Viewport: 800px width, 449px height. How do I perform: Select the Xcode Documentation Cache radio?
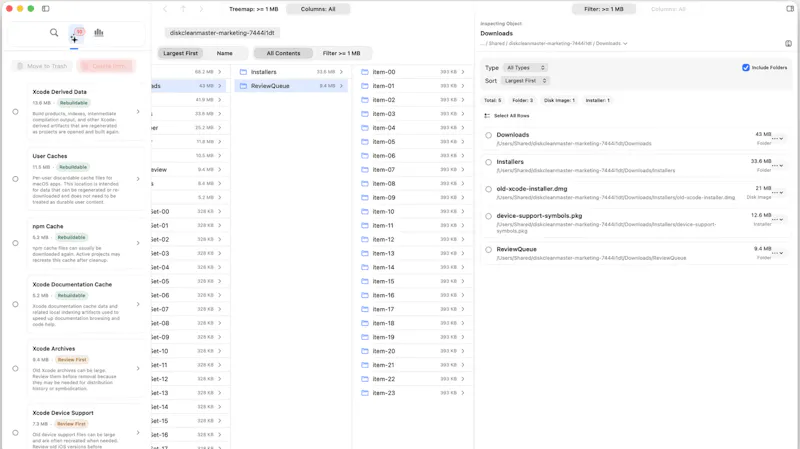[15, 305]
